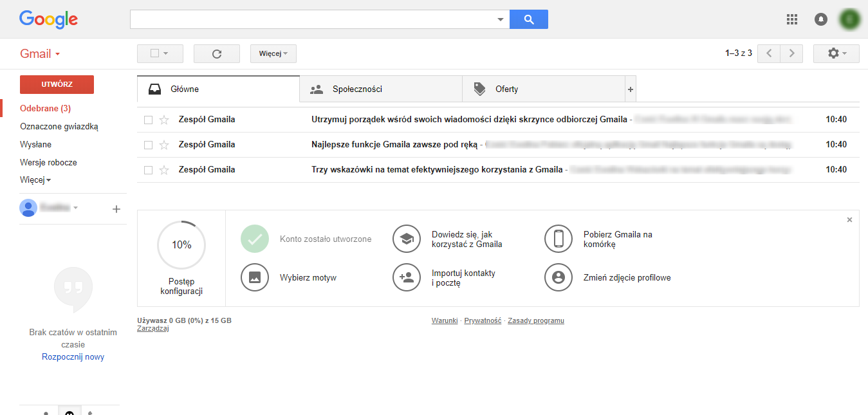868x415 pixels.
Task: Switch to the 'Społeczności' tab
Action: point(381,89)
